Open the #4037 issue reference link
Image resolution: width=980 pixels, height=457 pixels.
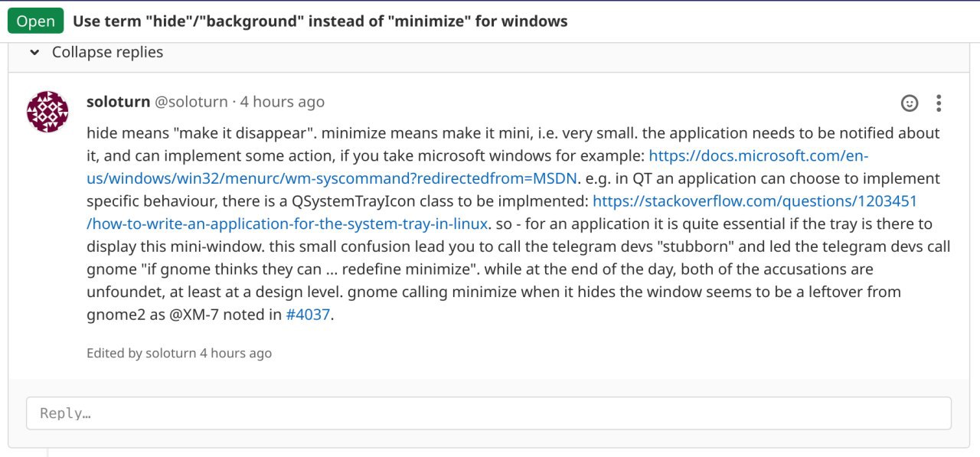[309, 315]
